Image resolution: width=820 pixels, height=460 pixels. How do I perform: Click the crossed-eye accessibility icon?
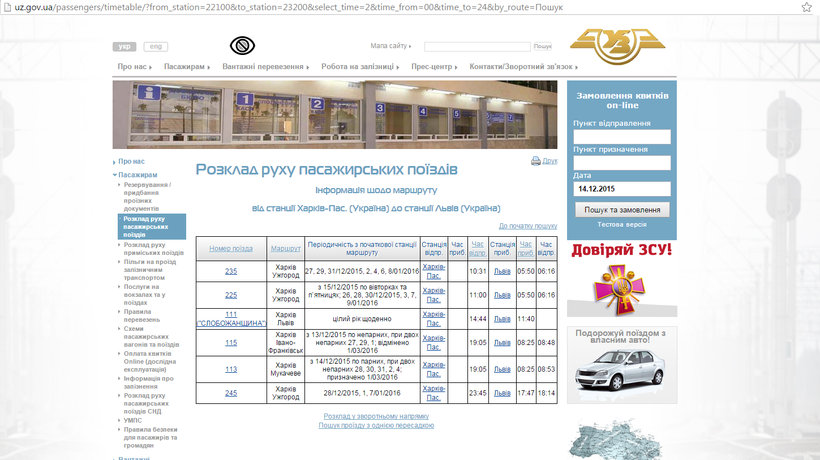(x=242, y=46)
